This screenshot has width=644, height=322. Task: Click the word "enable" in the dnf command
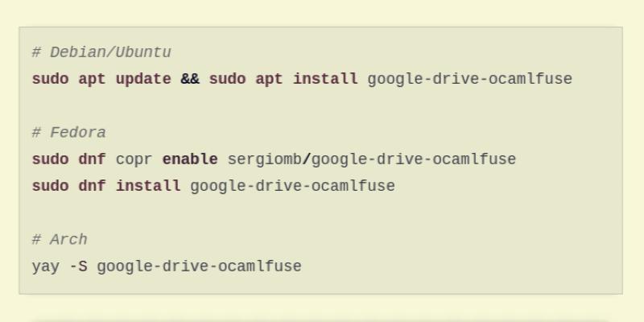pyautogui.click(x=190, y=159)
